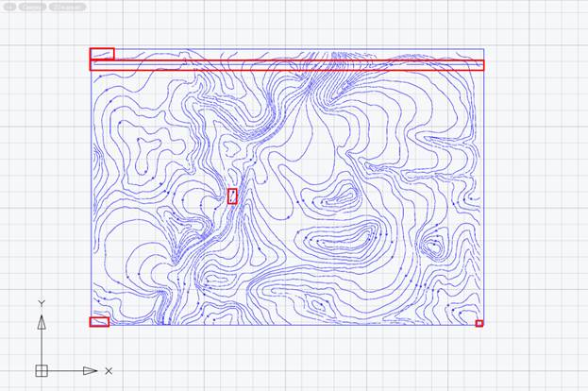Pick the bottom edge of blue border
Viewport: 588px width, 391px height.
pos(283,326)
